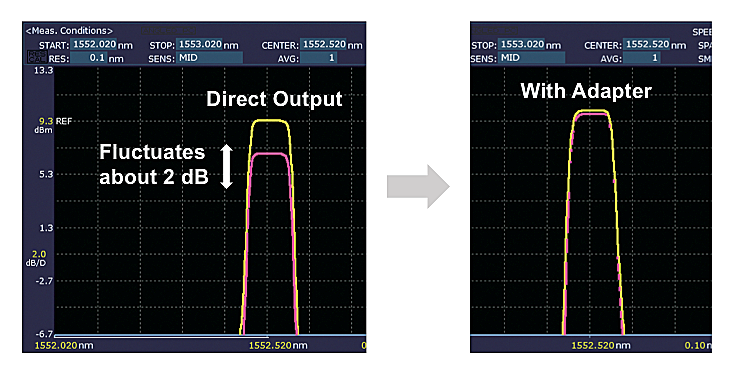
Task: Click the Meas. Conditions header
Action: [x=69, y=31]
